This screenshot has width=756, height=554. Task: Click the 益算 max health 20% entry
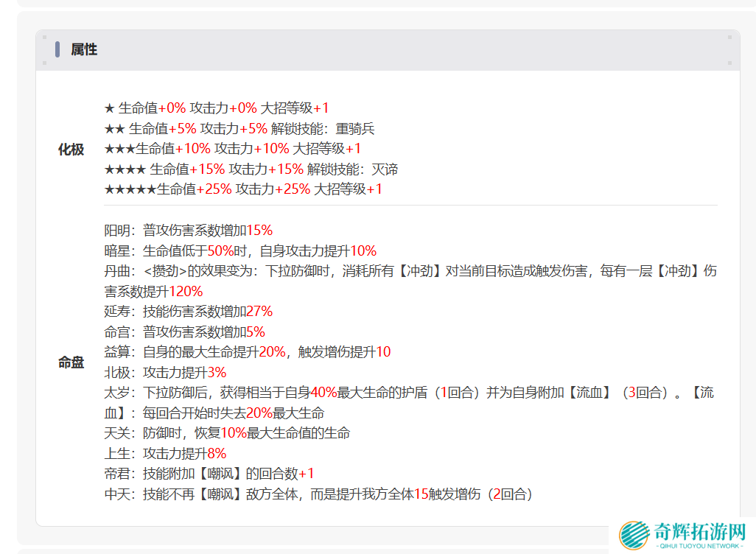point(248,352)
